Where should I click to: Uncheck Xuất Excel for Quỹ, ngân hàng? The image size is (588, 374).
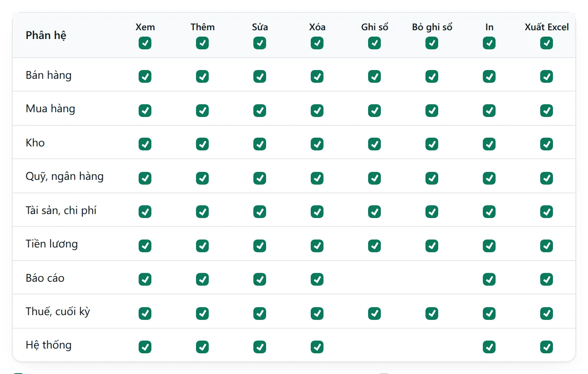(547, 178)
